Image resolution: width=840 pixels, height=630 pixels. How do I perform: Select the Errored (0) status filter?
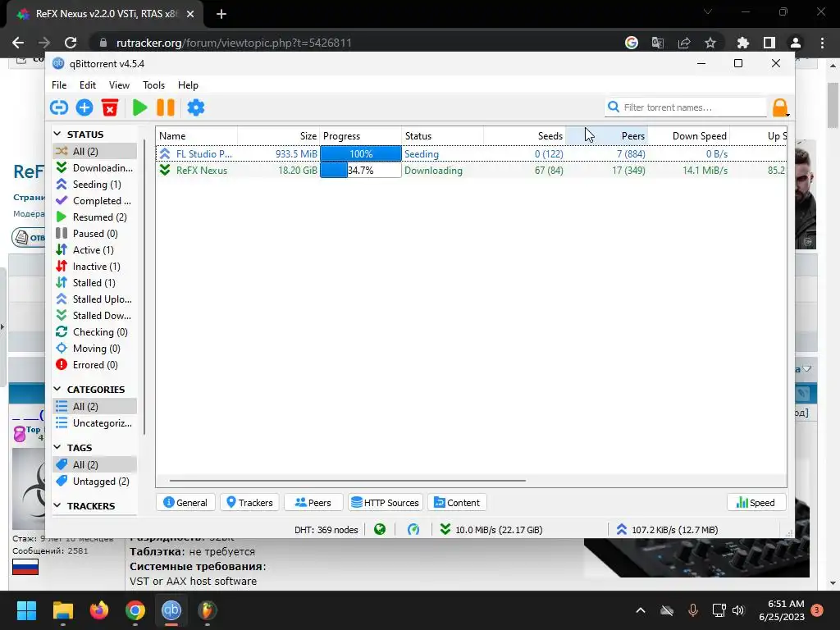[95, 365]
